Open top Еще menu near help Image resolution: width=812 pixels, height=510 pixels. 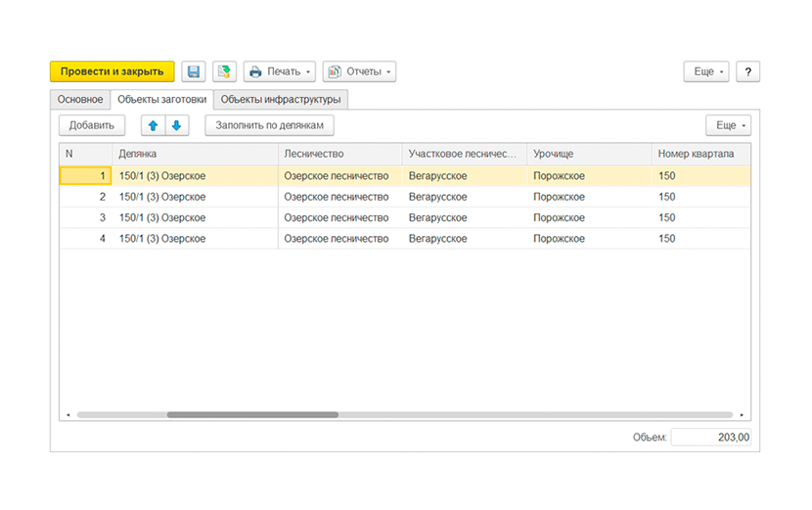[x=708, y=71]
